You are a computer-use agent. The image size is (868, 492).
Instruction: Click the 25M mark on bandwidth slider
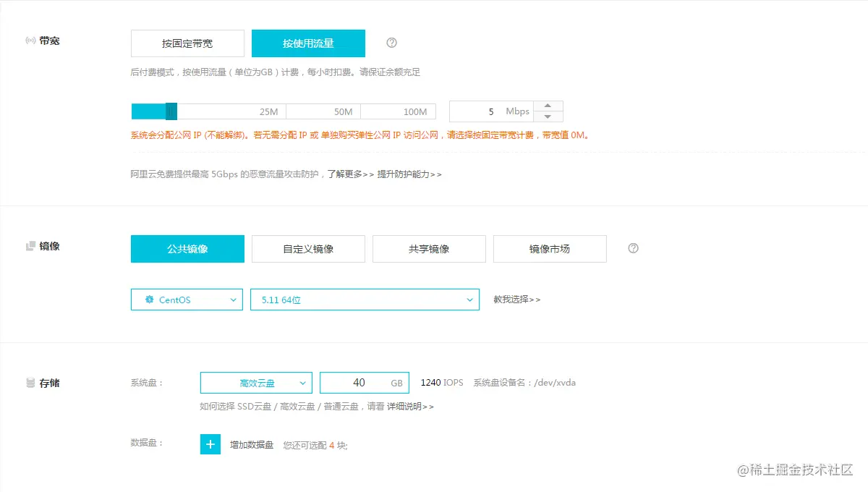pos(268,112)
